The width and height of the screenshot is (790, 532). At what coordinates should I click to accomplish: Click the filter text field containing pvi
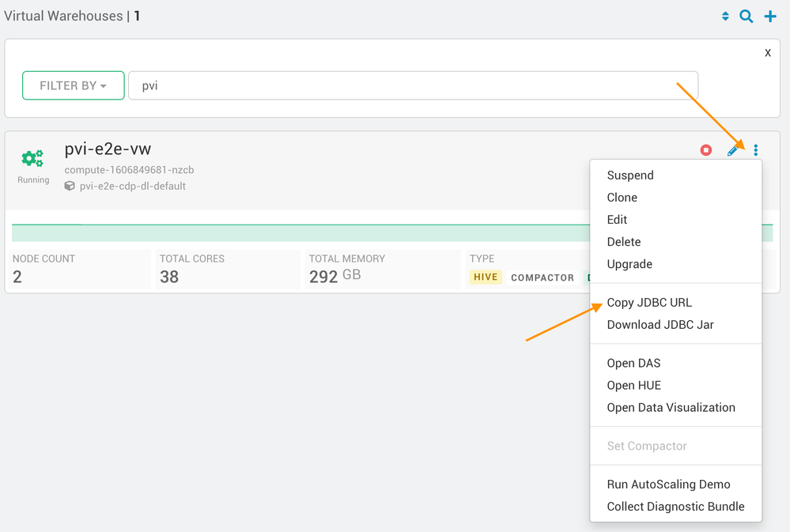[413, 85]
